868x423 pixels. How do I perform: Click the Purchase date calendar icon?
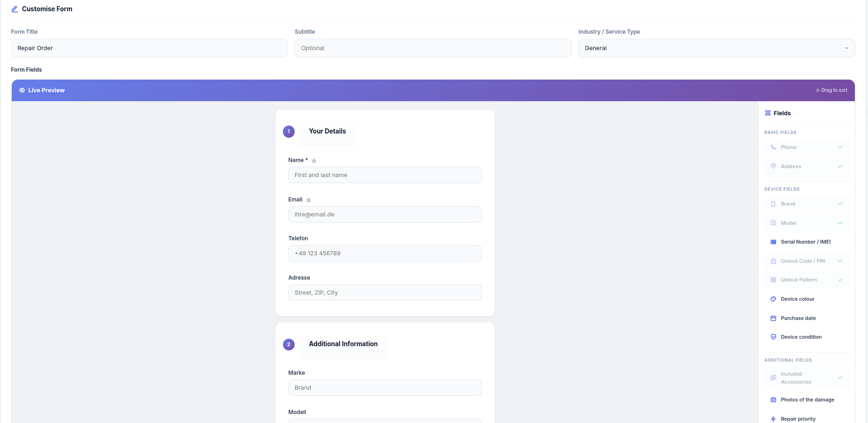point(773,318)
